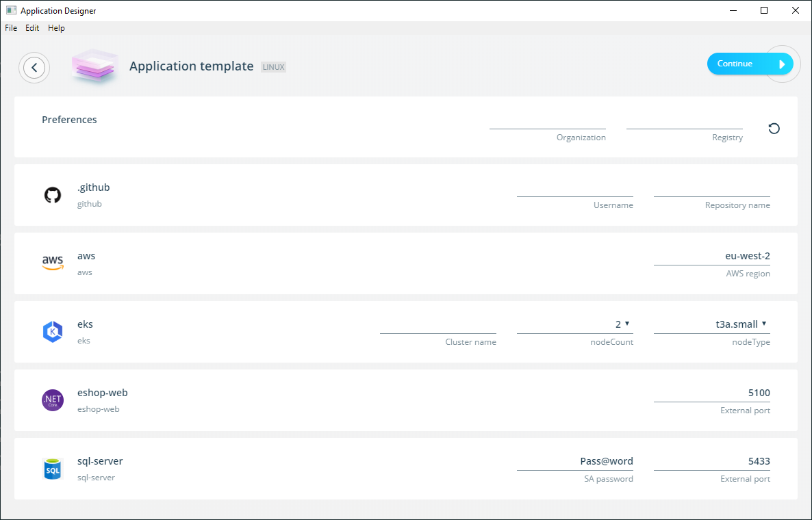
Task: Reset preferences with the circular arrow icon
Action: click(774, 129)
